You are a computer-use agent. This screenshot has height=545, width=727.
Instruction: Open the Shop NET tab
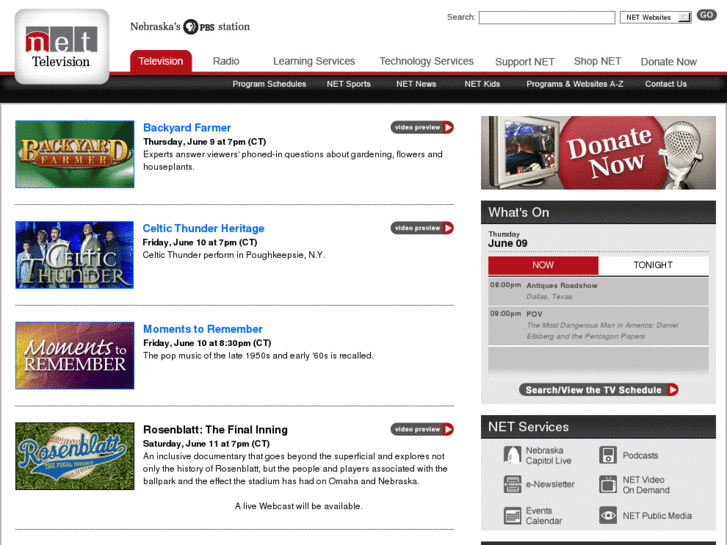click(597, 61)
